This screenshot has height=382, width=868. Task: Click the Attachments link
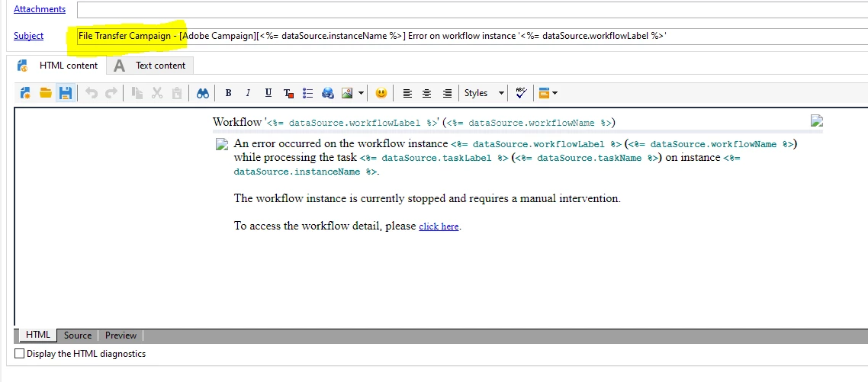click(x=40, y=9)
